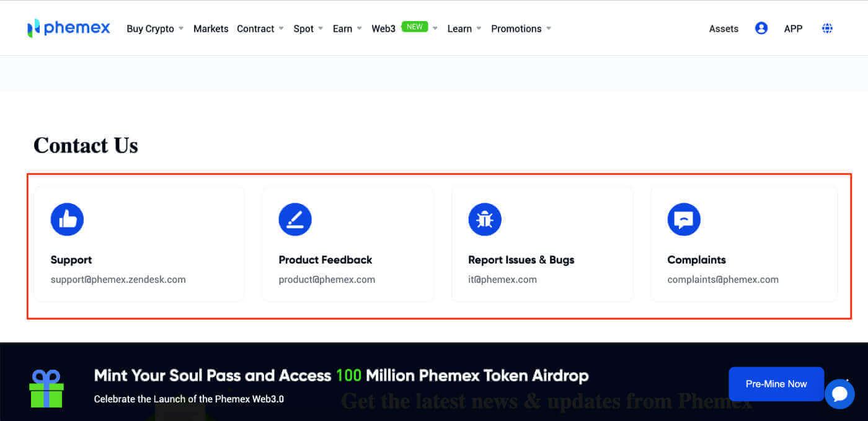Viewport: 868px width, 421px height.
Task: Select Markets in the navigation bar
Action: pos(211,28)
